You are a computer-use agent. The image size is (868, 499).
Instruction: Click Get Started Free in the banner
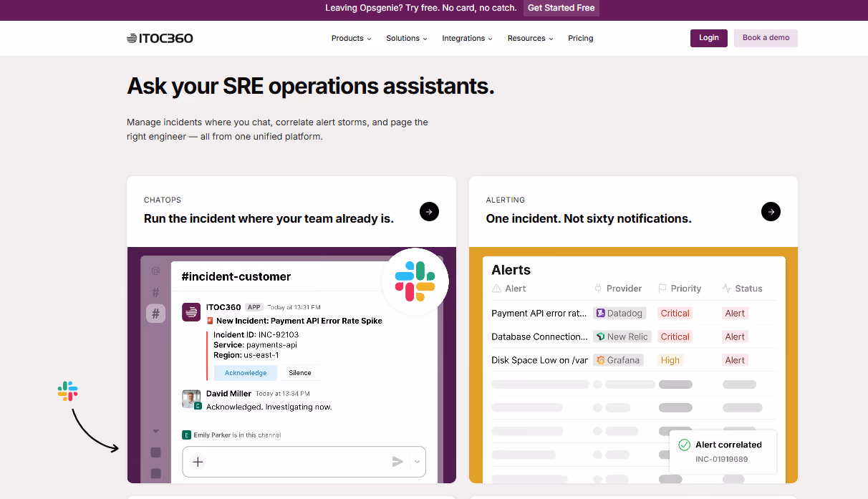coord(561,8)
